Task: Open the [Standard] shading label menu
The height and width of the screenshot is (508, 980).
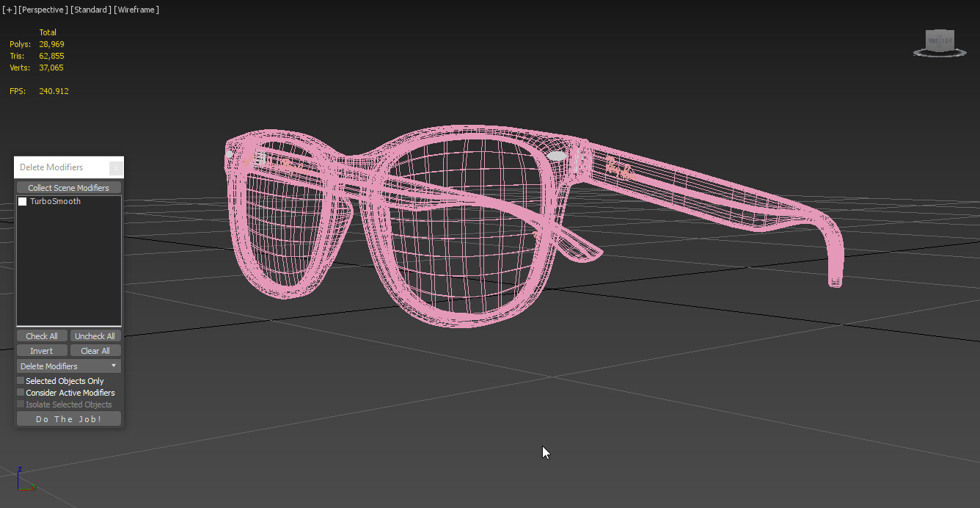Action: 92,10
